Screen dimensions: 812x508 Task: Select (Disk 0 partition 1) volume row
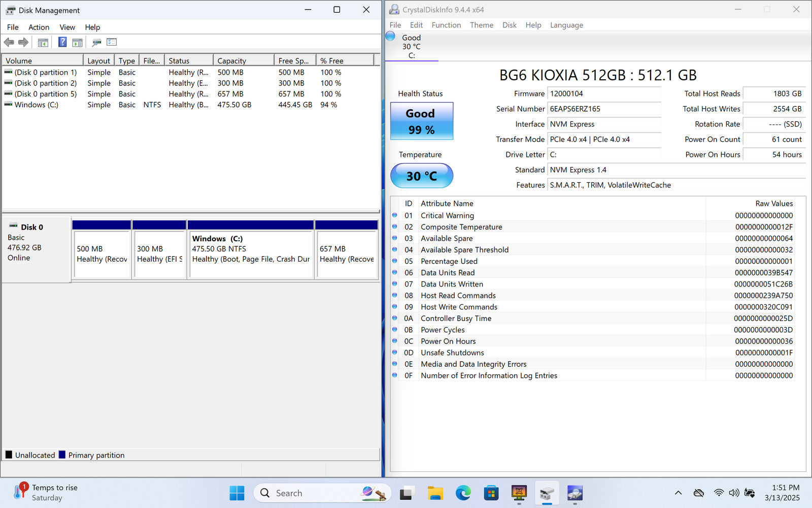tap(191, 72)
